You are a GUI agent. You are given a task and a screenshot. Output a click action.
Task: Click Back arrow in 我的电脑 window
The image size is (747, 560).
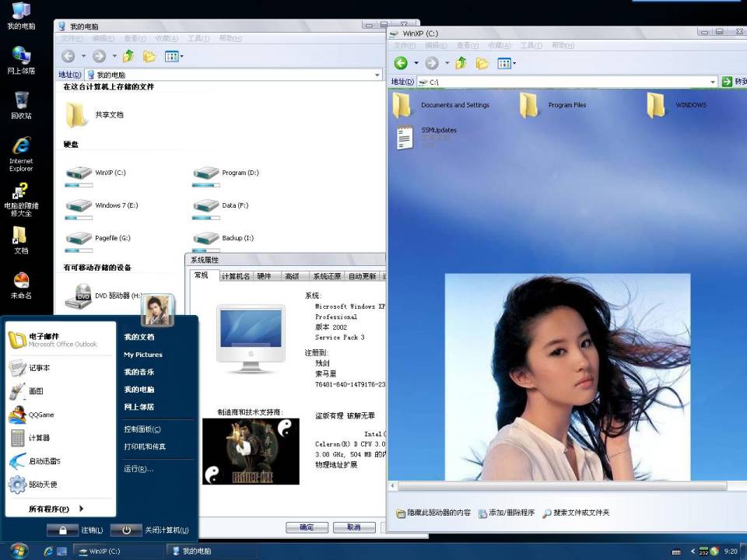[68, 56]
